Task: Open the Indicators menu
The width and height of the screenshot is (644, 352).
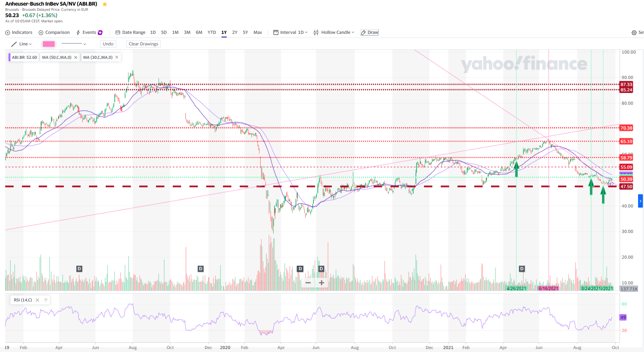Action: [x=19, y=32]
